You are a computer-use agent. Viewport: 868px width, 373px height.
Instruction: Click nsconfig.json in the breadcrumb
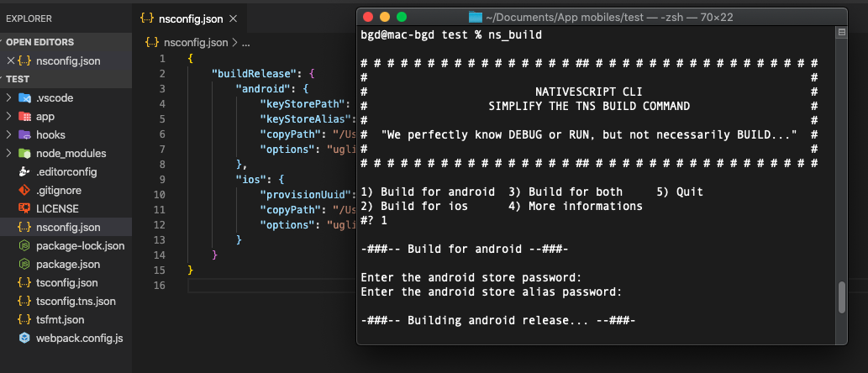click(x=196, y=41)
